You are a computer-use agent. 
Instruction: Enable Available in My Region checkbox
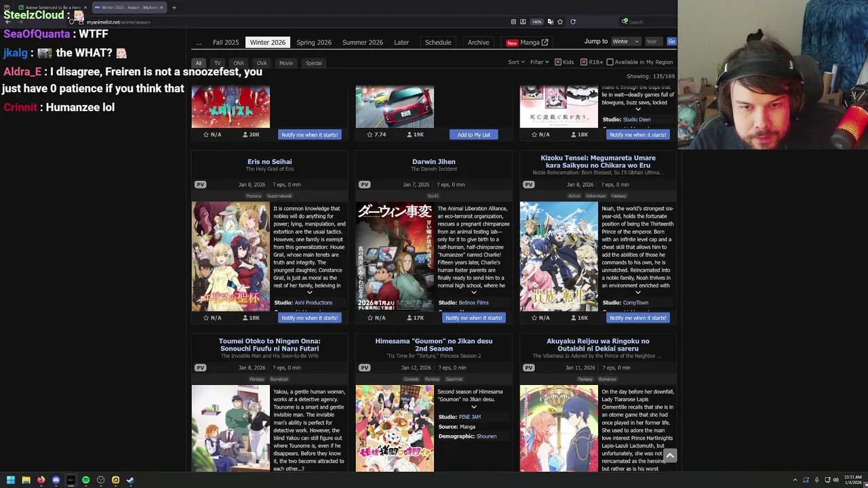(x=610, y=62)
